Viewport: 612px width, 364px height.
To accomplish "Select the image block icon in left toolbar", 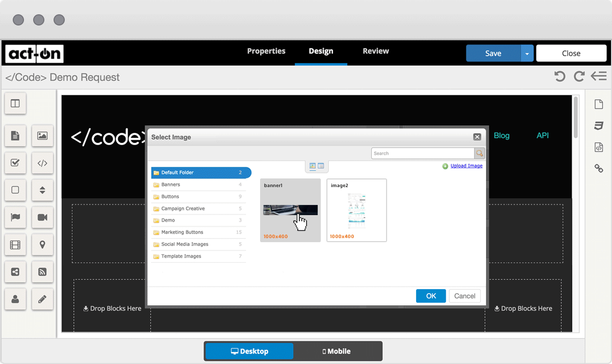I will point(42,136).
